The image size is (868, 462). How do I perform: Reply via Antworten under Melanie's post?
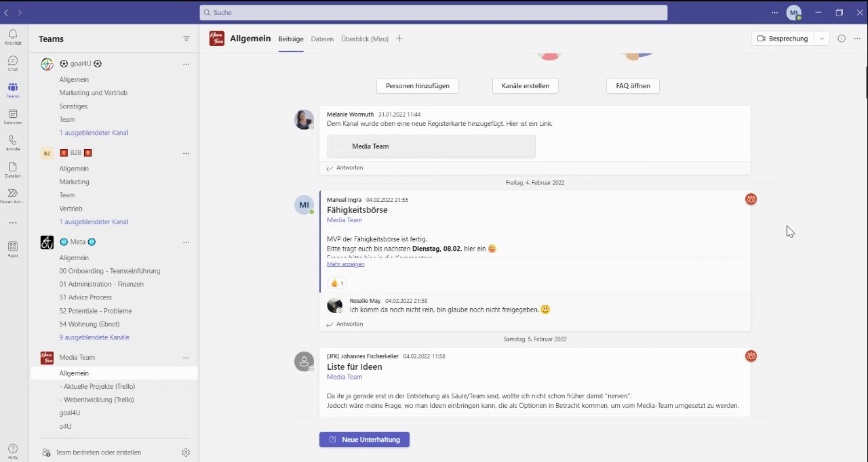(x=344, y=167)
